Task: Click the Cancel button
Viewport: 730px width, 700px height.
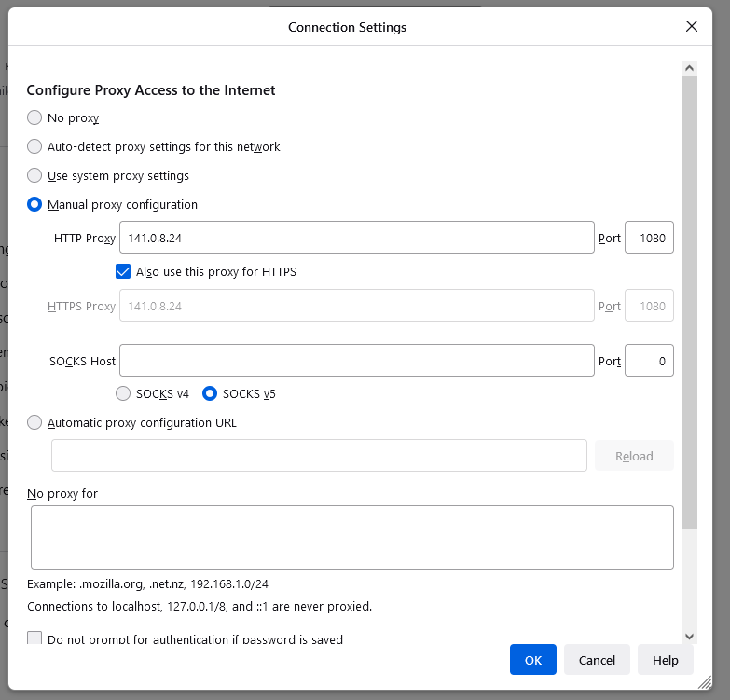Action: 597,660
